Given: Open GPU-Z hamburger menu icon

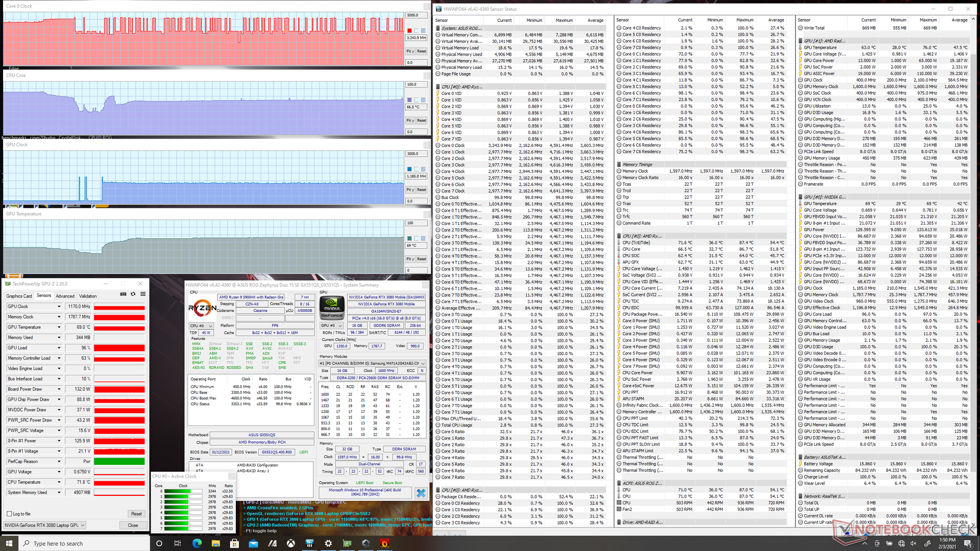Looking at the screenshot, I should [143, 294].
